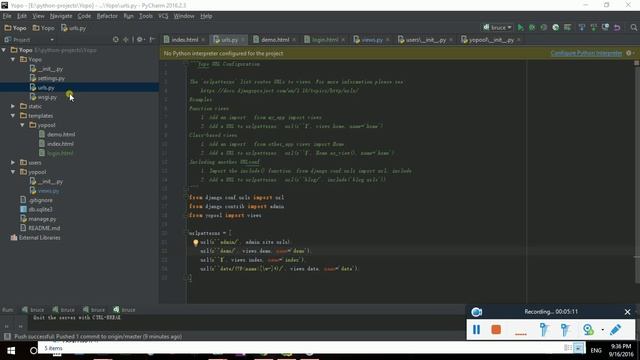Collapse the Yopo root project node
This screenshot has width=640, height=360.
pos(4,50)
